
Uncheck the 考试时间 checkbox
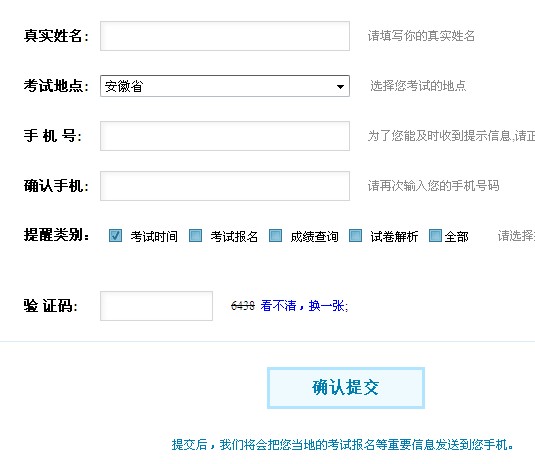(x=115, y=235)
